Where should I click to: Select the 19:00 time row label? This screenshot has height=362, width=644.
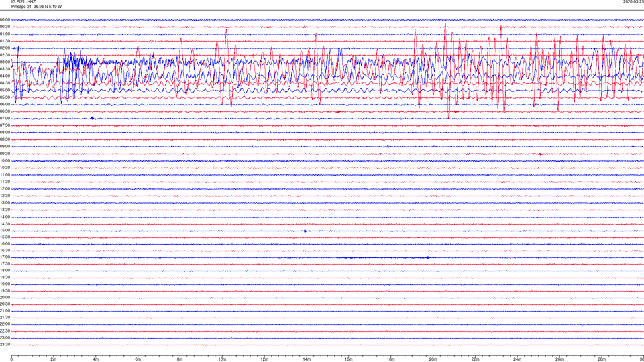coord(5,284)
